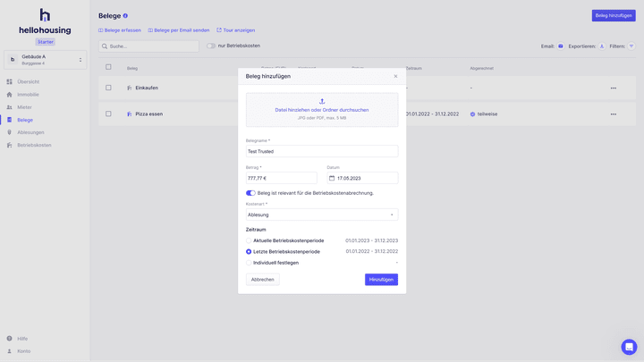Click the Belegname input field

tap(322, 151)
